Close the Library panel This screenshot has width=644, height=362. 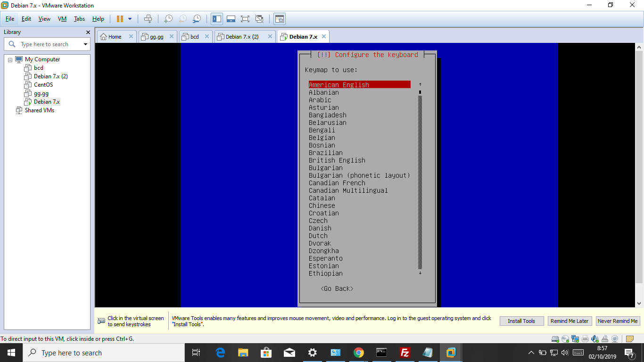point(88,32)
